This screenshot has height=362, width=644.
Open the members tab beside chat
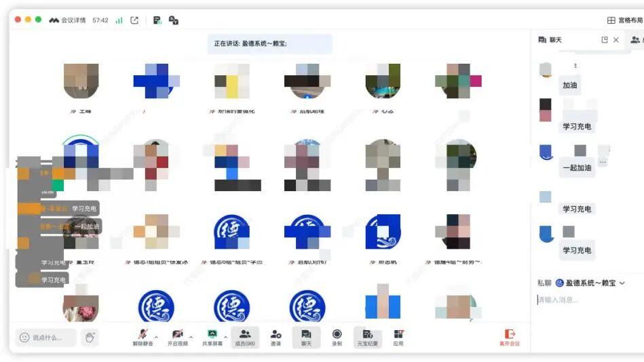[635, 40]
